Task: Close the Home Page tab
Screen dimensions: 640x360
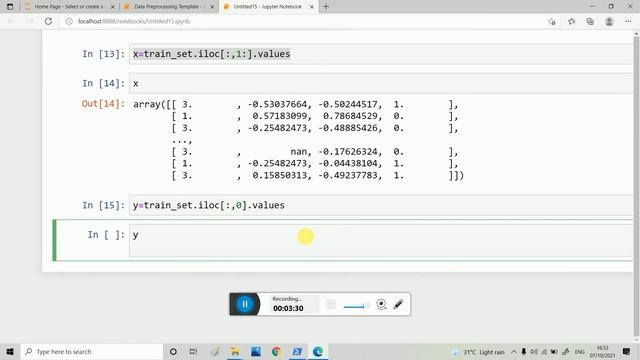Action: pos(113,7)
